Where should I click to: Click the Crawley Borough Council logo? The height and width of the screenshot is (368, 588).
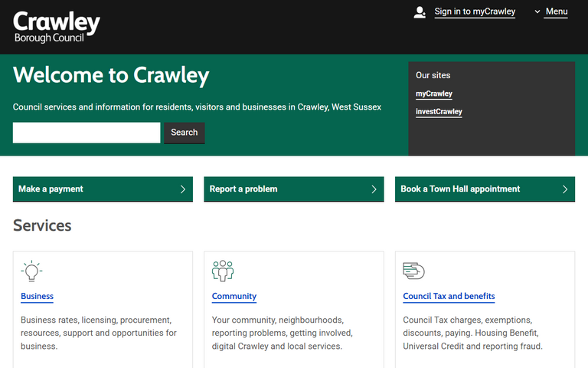point(57,27)
